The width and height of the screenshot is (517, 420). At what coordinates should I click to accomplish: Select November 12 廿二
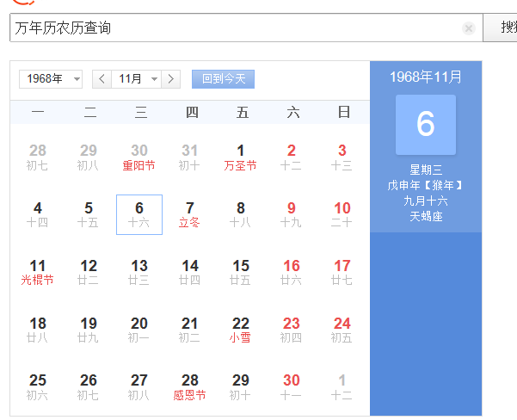pos(89,273)
